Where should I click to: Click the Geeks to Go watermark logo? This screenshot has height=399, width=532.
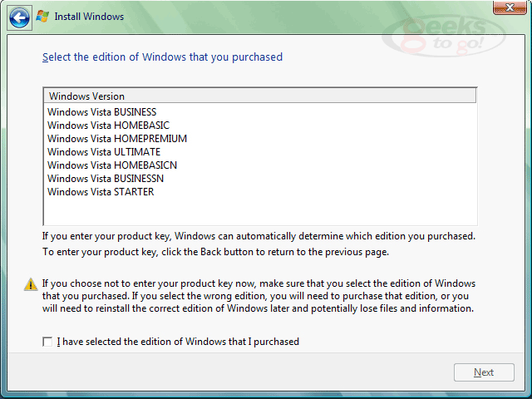coord(443,36)
